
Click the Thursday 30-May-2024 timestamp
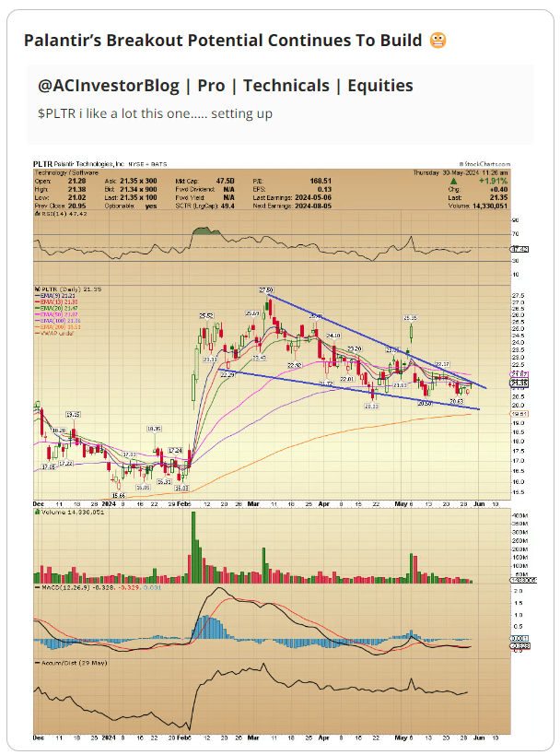tap(460, 172)
